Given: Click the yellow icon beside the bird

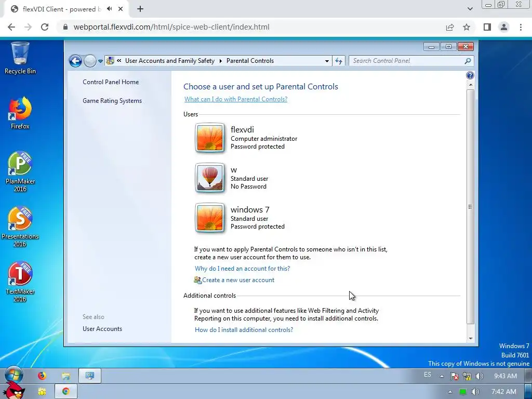Looking at the screenshot, I should (x=42, y=392).
